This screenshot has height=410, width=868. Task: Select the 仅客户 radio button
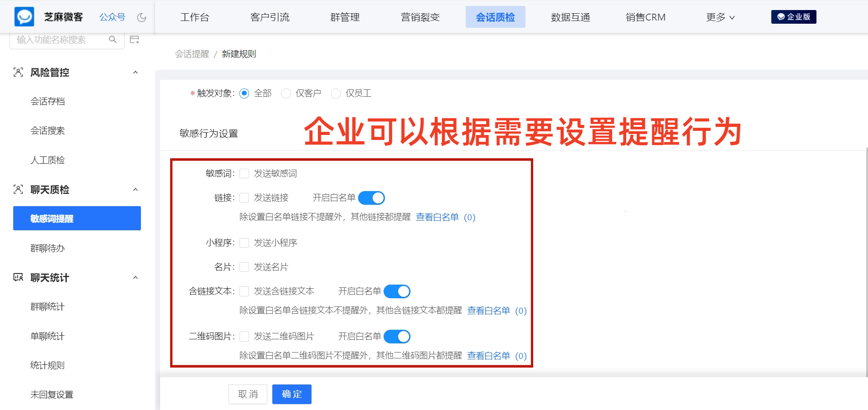286,93
